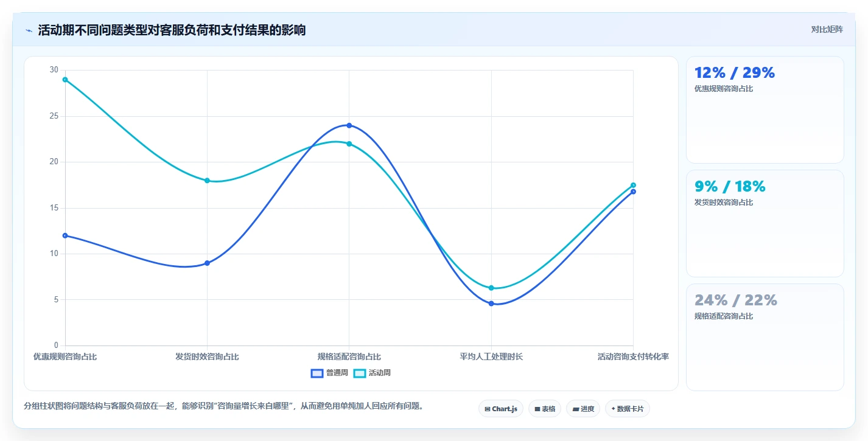
Task: Click the 优惠规则咨询占比 card caption
Action: click(723, 89)
